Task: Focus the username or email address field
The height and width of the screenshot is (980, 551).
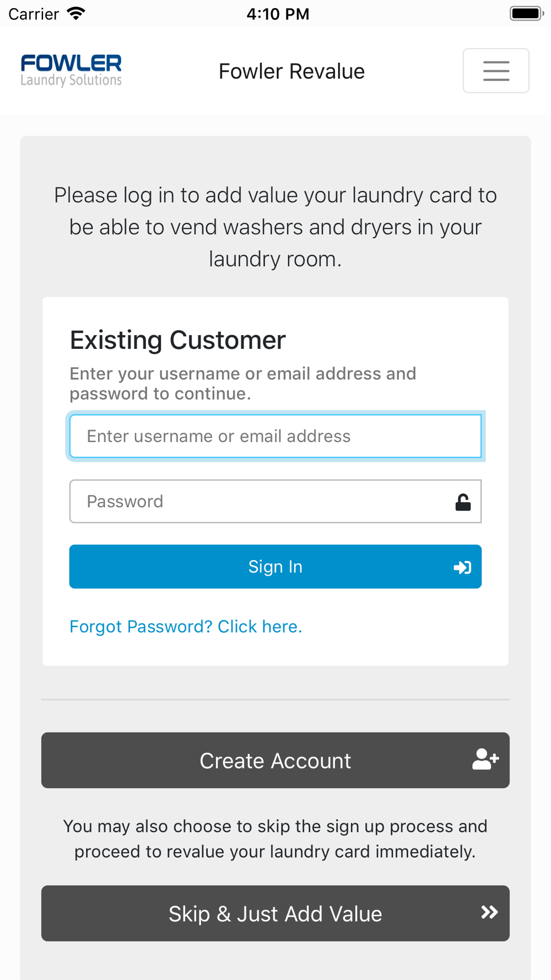Action: click(x=275, y=436)
